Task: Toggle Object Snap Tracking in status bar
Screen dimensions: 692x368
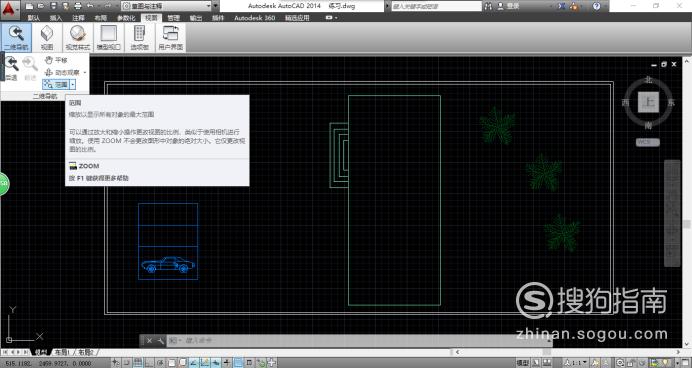Action: tap(193, 363)
